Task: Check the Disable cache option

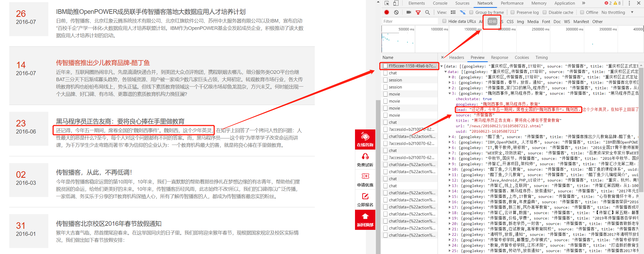Action: 545,12
